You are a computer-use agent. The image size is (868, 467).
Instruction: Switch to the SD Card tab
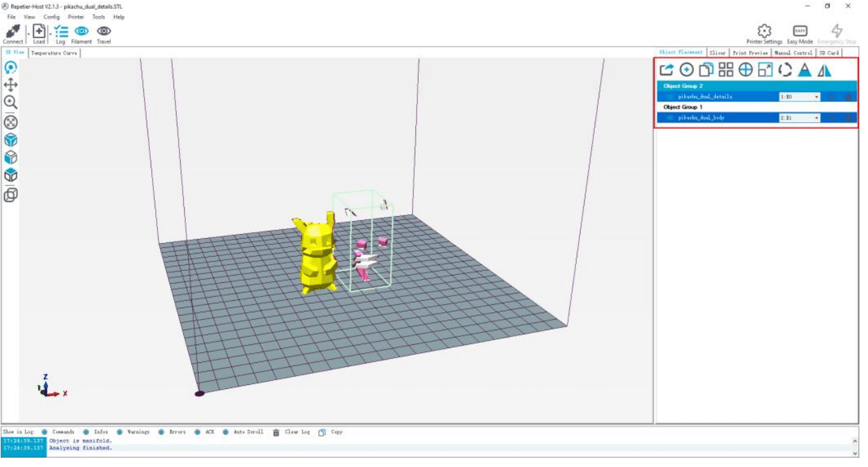click(x=829, y=53)
